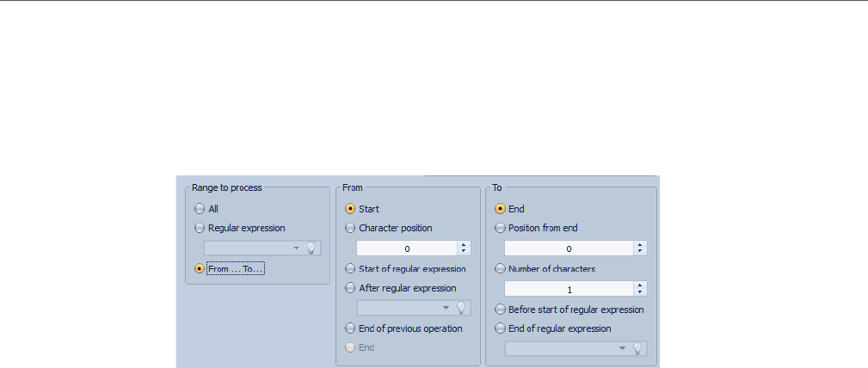Decrease the Number of characters value
868x368 pixels.
pos(640,292)
